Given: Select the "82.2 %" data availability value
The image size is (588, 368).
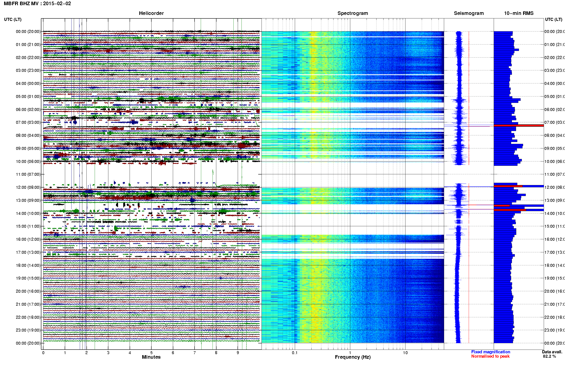Looking at the screenshot, I should point(549,356).
